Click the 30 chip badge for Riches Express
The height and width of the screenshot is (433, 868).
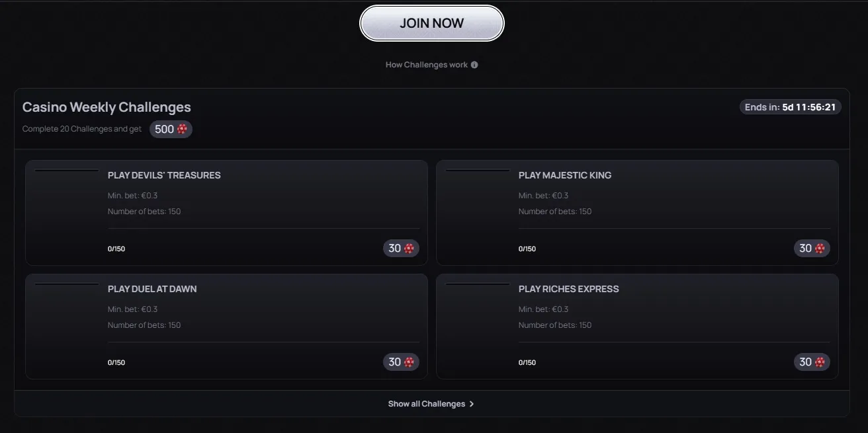(812, 362)
